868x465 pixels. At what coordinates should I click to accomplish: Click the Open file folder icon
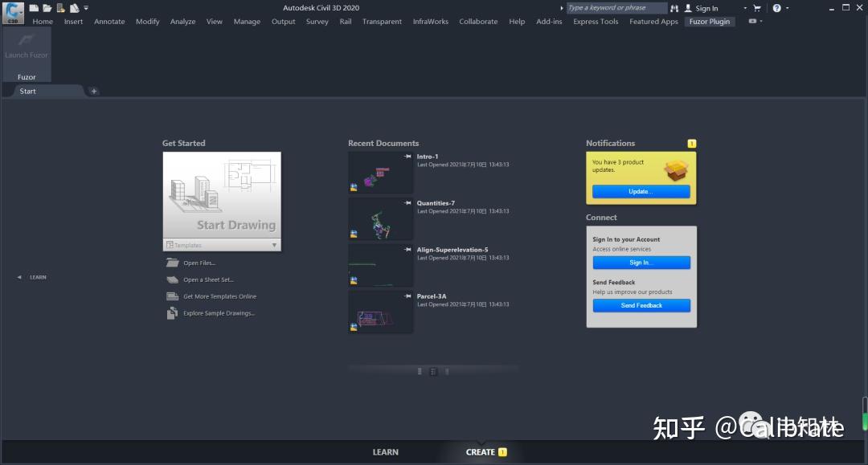[x=47, y=7]
